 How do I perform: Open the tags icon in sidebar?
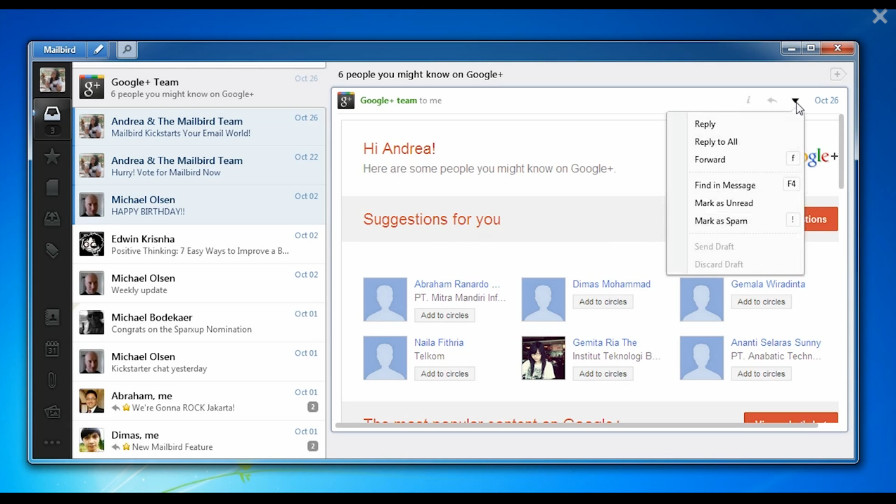click(52, 251)
